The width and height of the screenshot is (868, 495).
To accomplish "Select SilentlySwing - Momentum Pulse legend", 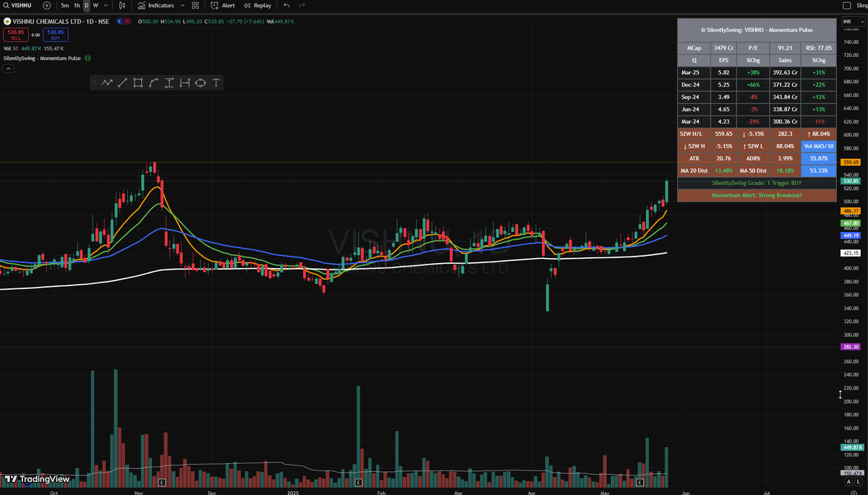I will tap(42, 58).
